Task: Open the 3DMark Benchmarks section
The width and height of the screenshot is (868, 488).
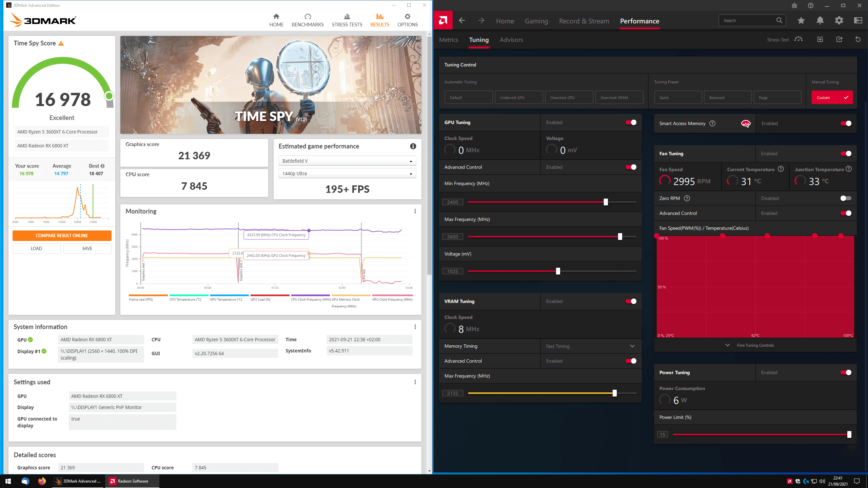Action: 308,20
